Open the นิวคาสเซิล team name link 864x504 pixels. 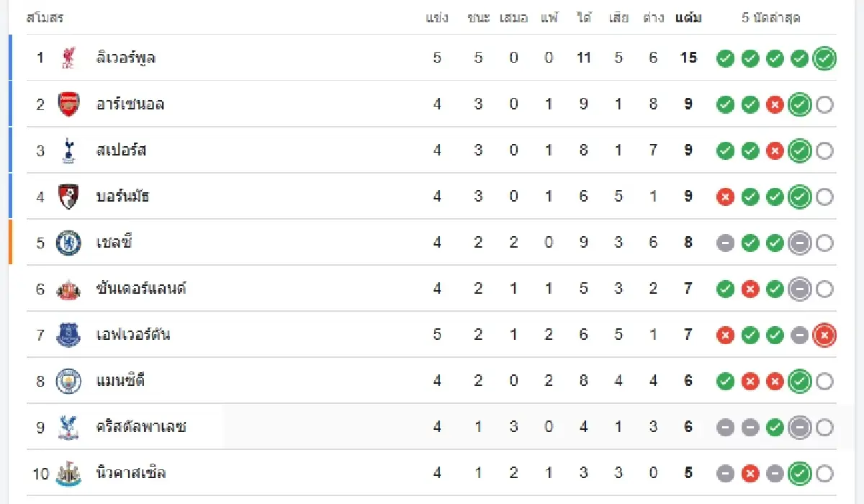coord(130,473)
